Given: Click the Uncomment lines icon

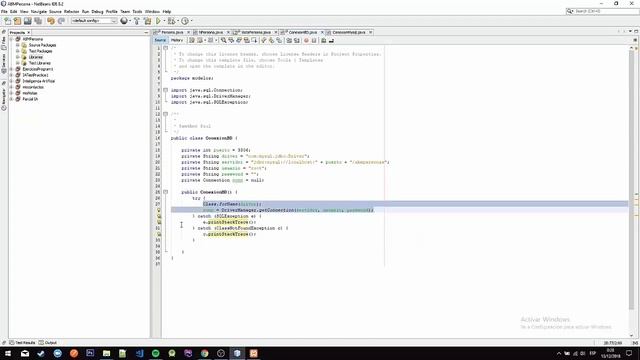Looking at the screenshot, I should pos(331,40).
